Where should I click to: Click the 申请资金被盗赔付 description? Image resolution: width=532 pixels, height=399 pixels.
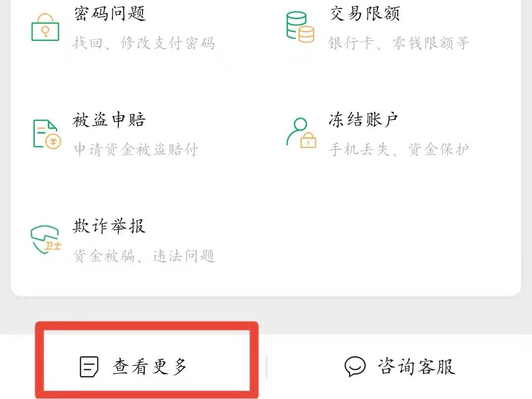click(x=136, y=149)
